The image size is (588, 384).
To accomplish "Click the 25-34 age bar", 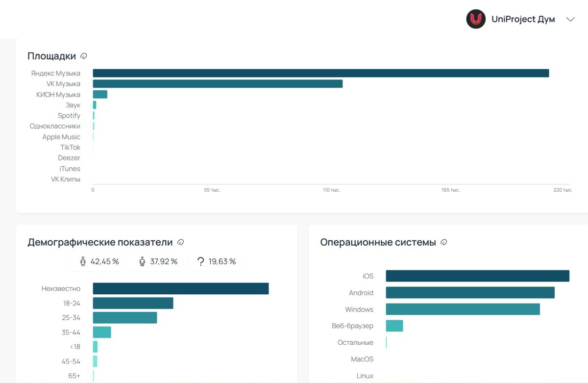I will 125,317.
